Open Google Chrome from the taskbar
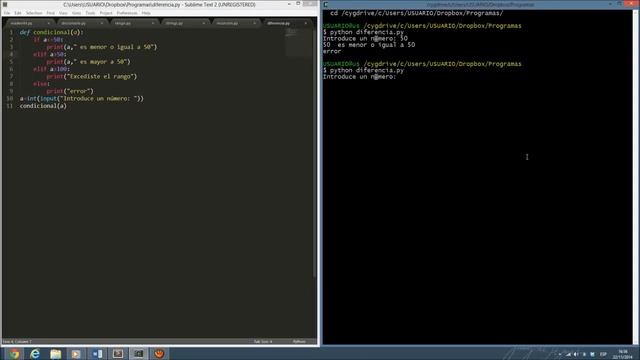 click(x=14, y=353)
